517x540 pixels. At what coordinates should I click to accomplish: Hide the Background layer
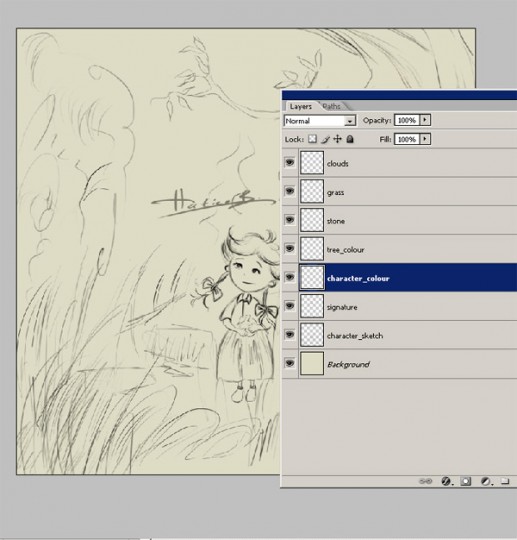[290, 363]
